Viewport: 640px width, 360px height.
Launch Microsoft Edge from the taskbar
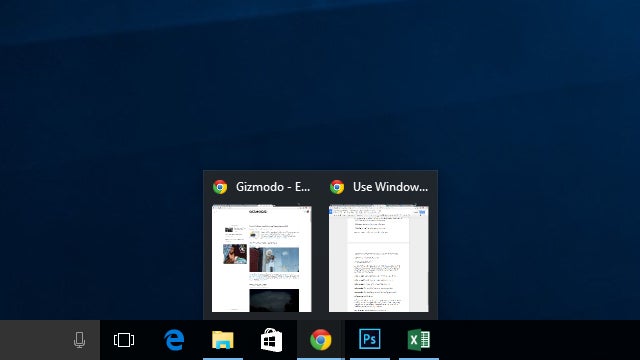[x=174, y=340]
